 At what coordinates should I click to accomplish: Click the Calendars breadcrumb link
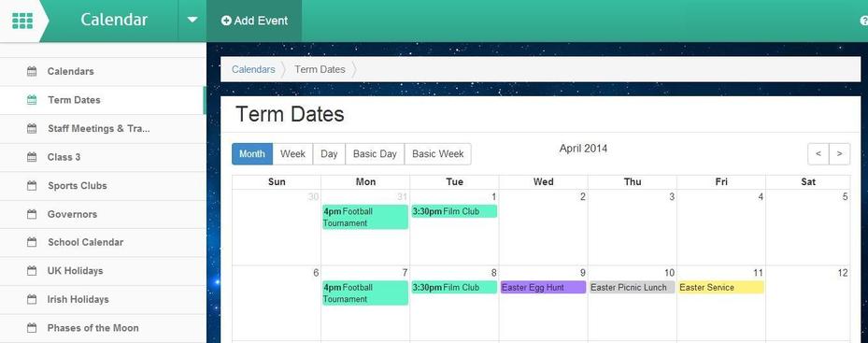coord(253,69)
